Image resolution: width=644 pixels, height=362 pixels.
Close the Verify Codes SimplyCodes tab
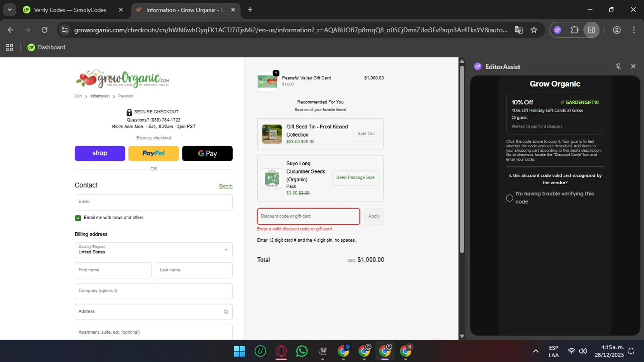click(121, 10)
